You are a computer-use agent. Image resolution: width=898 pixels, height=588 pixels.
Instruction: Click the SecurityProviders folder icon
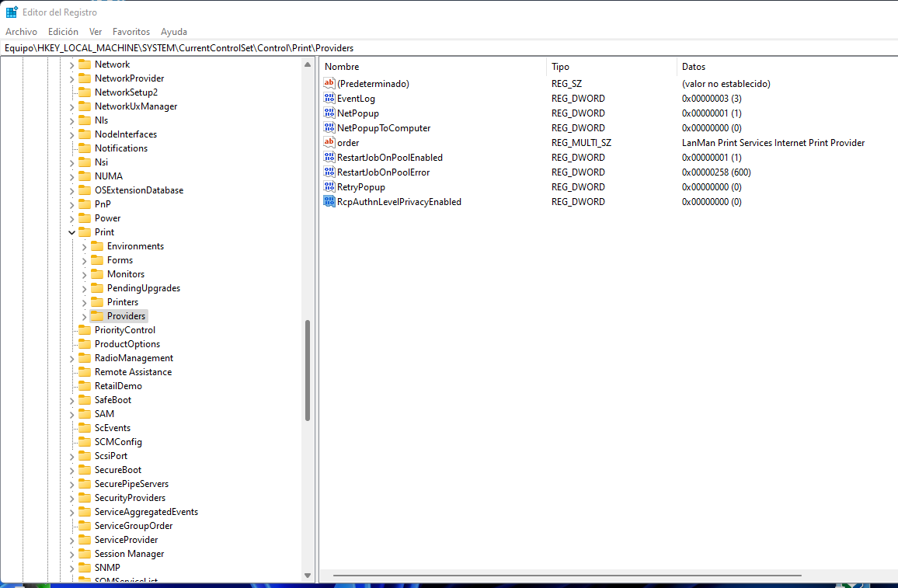(x=85, y=498)
